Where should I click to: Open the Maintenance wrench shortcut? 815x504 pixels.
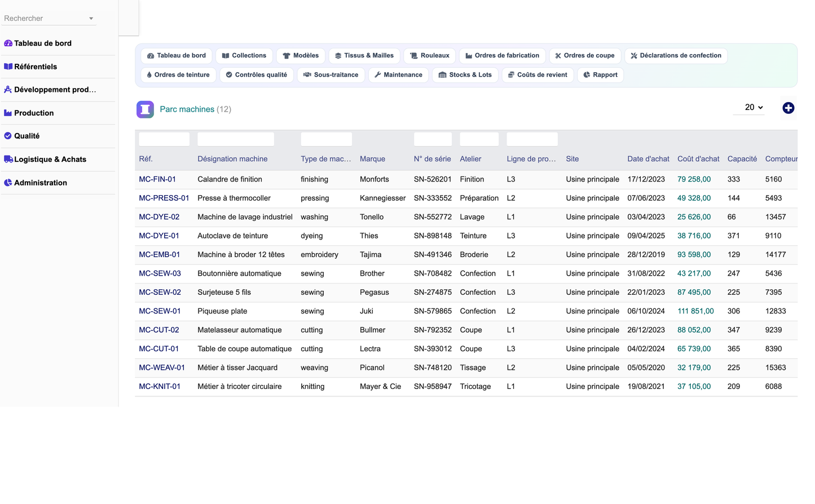click(398, 75)
